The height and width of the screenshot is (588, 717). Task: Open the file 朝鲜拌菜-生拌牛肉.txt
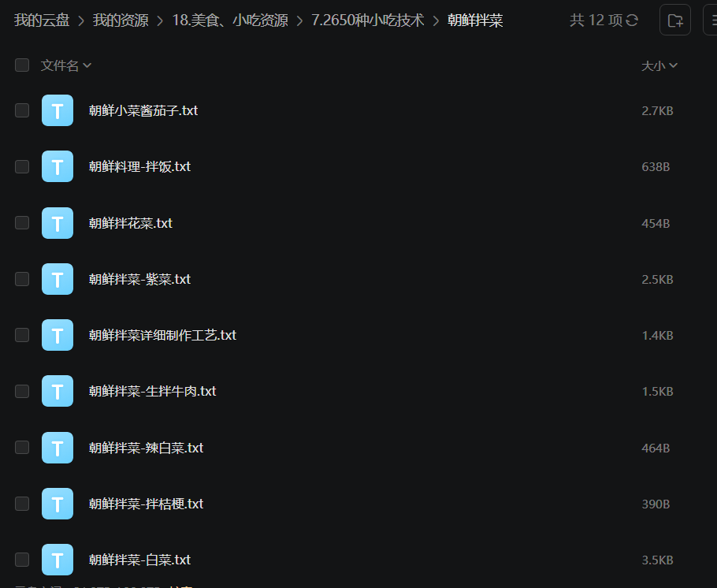pyautogui.click(x=152, y=391)
